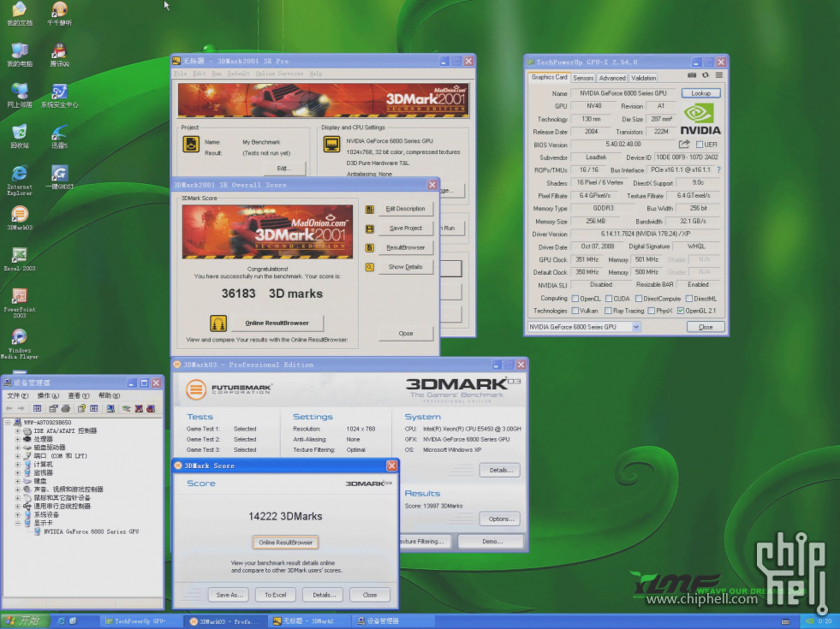The height and width of the screenshot is (629, 840).
Task: Toggle the Ray Tracing checkbox in GPU-Z
Action: [x=608, y=311]
